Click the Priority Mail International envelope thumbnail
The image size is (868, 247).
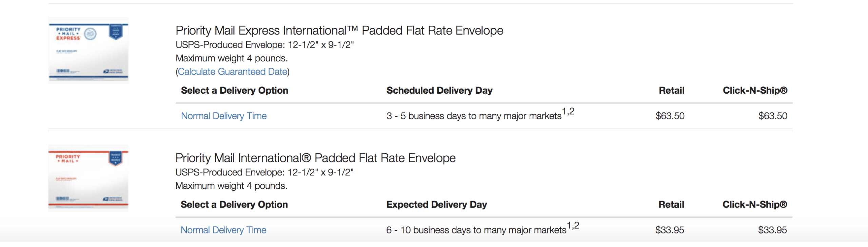pos(88,178)
